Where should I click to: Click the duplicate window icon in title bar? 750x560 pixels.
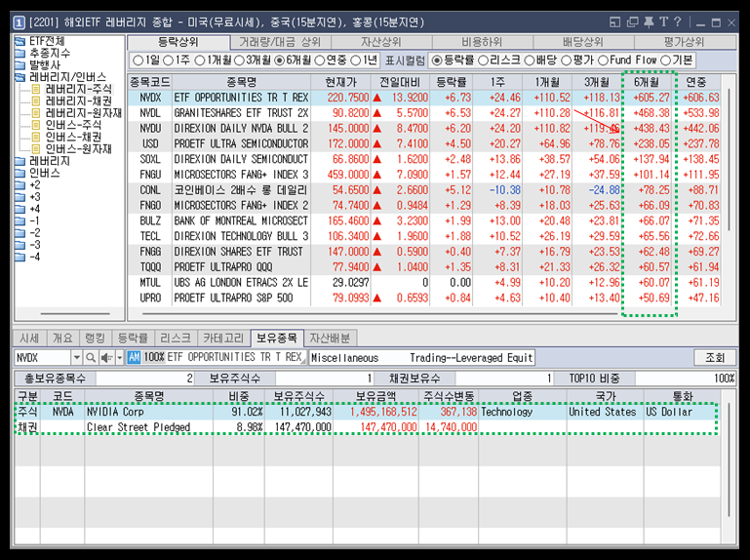coord(632,22)
